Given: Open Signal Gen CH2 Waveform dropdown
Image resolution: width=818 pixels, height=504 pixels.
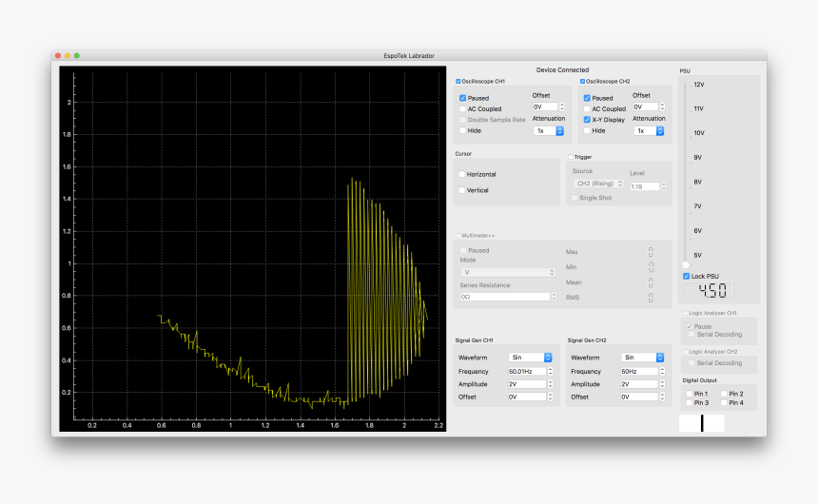Looking at the screenshot, I should (642, 358).
